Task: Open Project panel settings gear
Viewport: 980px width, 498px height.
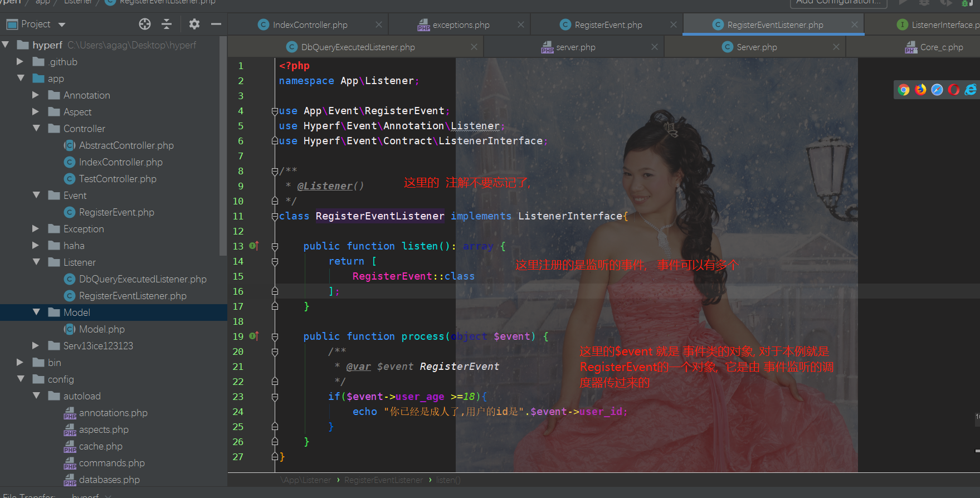Action: pos(194,24)
